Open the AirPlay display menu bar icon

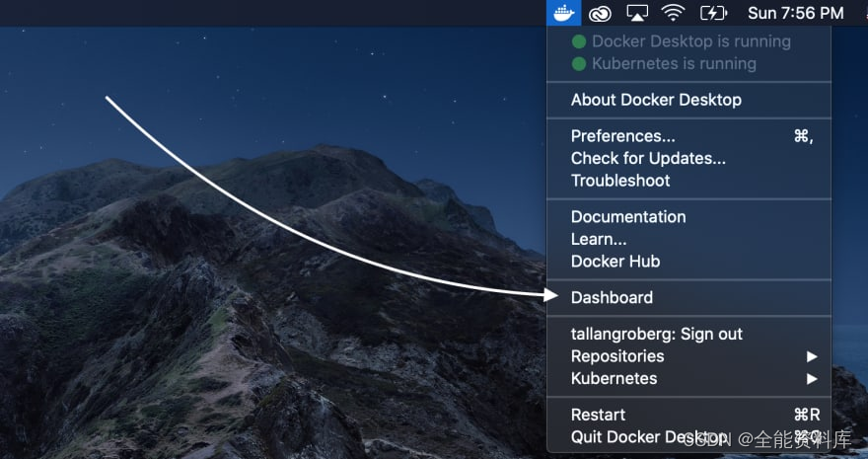[x=637, y=13]
